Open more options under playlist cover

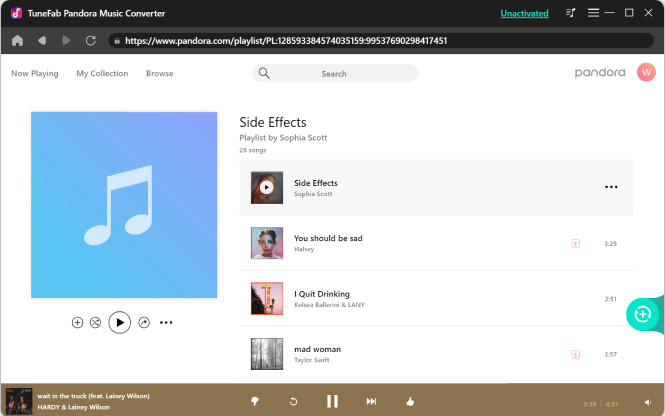166,323
